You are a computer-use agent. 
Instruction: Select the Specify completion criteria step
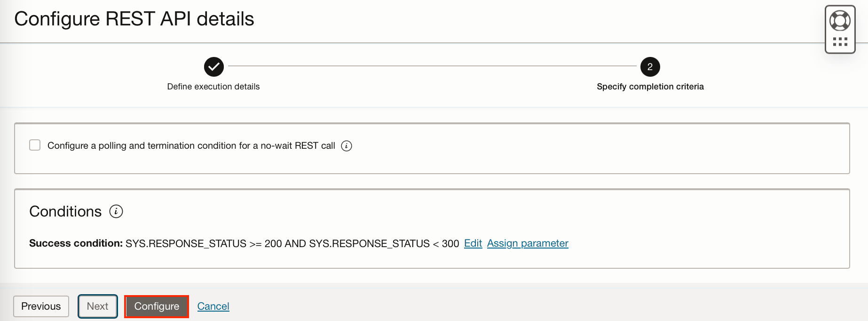650,87
